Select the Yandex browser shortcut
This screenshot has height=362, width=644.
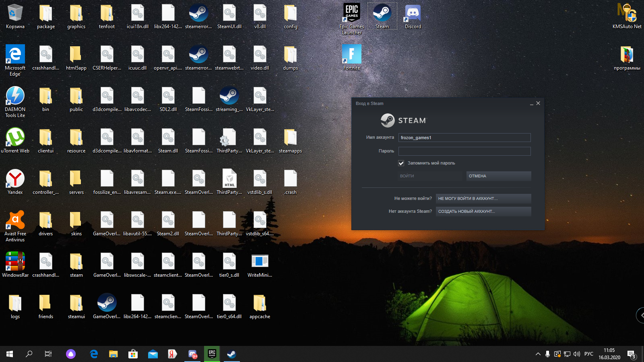coord(15,182)
